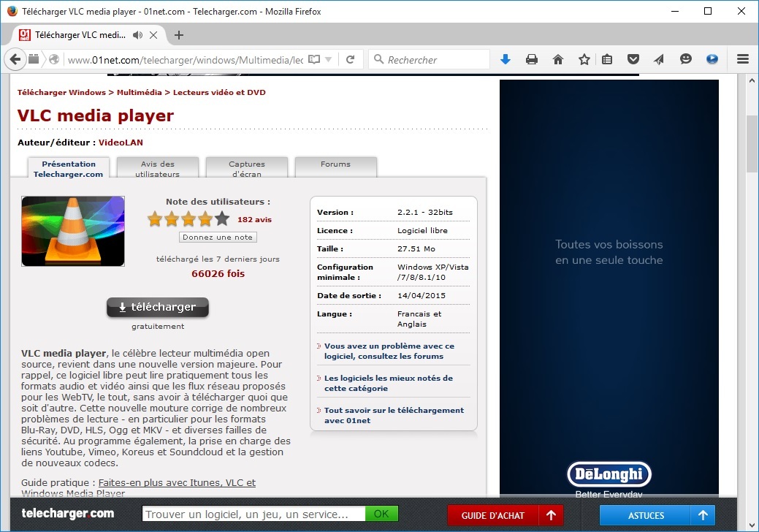Click the green OK search button
The height and width of the screenshot is (532, 759).
click(381, 514)
